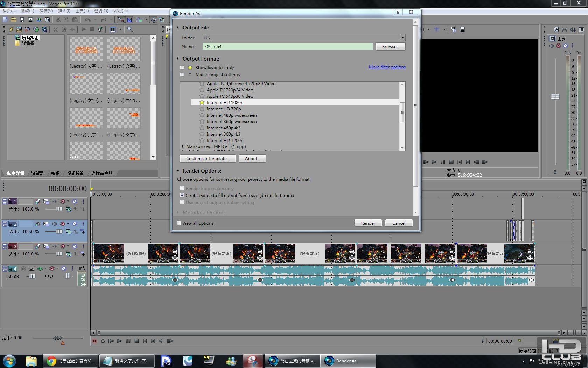
Task: Click the Cut scissors icon in main toolbar
Action: [58, 20]
